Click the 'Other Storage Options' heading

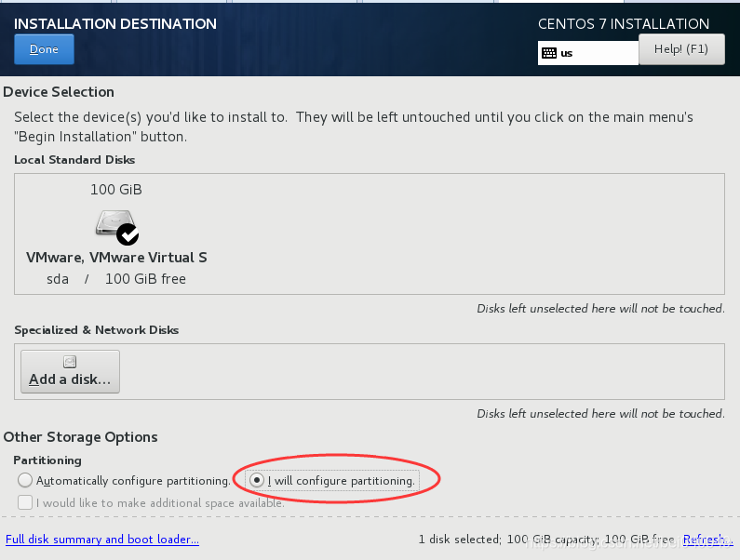tap(80, 437)
